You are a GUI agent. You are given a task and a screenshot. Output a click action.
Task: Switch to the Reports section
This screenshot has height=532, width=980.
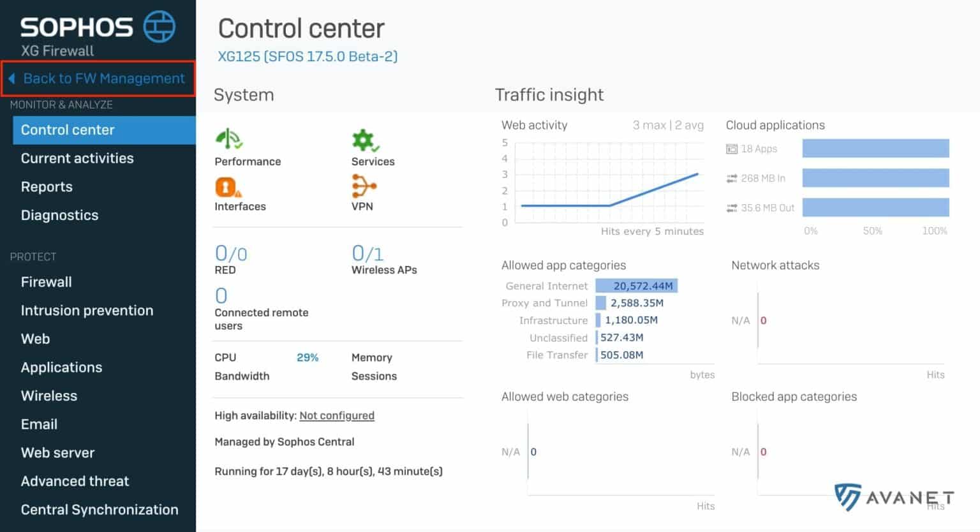(x=47, y=186)
